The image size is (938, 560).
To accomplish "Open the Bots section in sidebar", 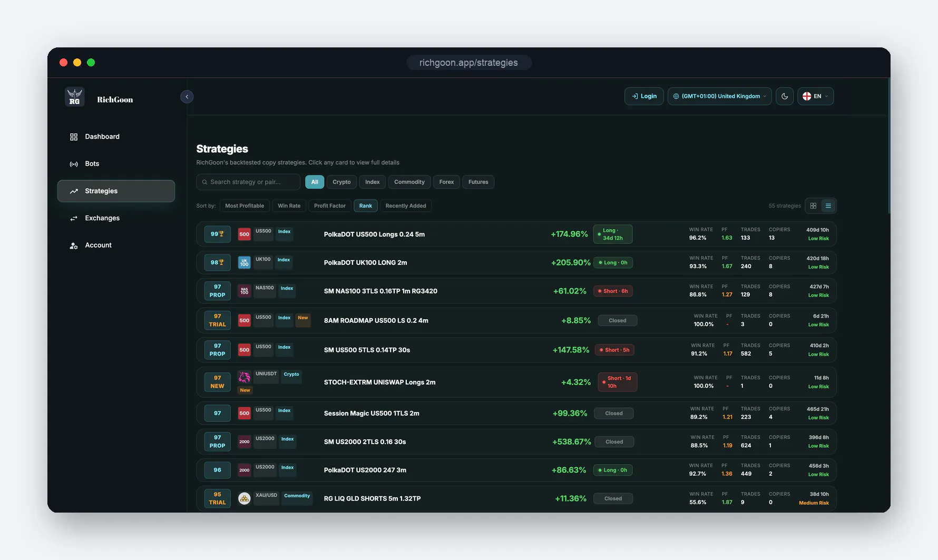I will [x=116, y=164].
